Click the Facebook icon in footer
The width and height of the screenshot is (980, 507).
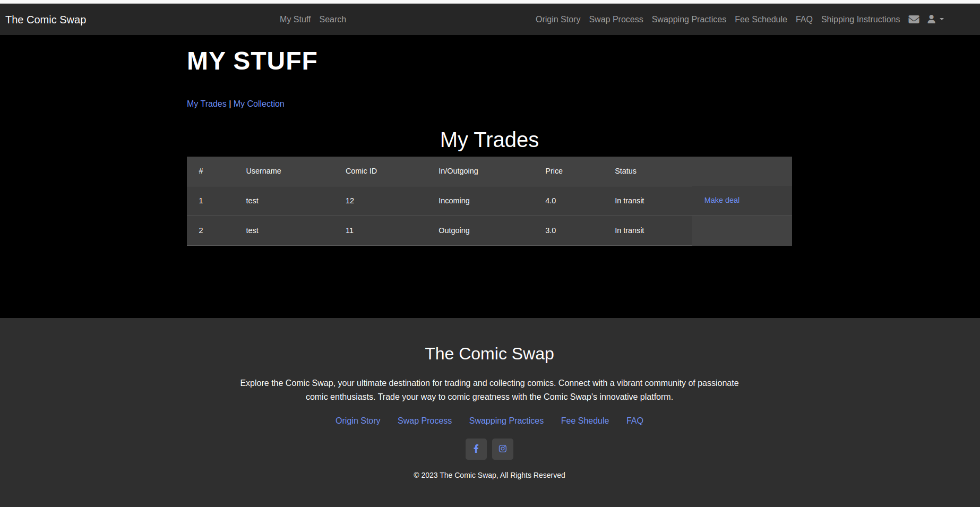476,449
